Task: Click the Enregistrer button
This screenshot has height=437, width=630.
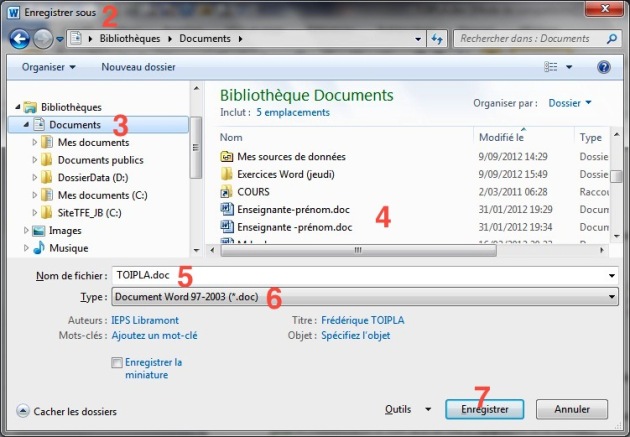Action: [x=485, y=409]
